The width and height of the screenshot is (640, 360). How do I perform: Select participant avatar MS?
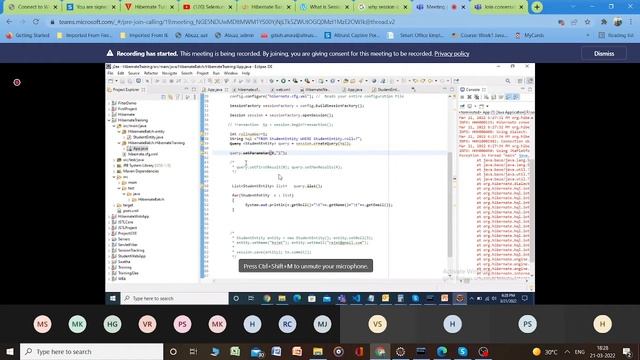click(42, 324)
